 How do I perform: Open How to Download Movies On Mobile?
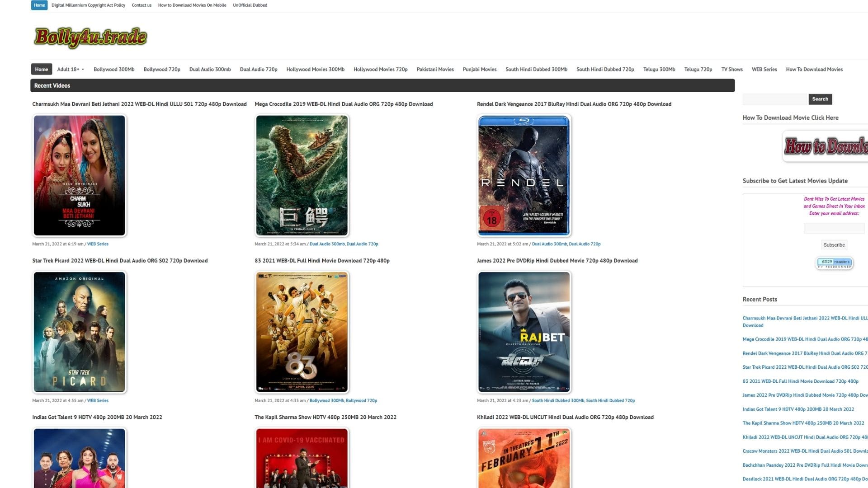pos(192,5)
